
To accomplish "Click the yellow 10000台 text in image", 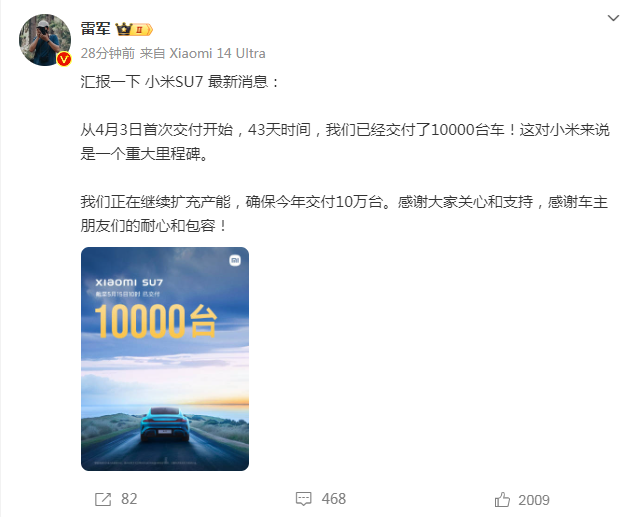I will pos(156,322).
